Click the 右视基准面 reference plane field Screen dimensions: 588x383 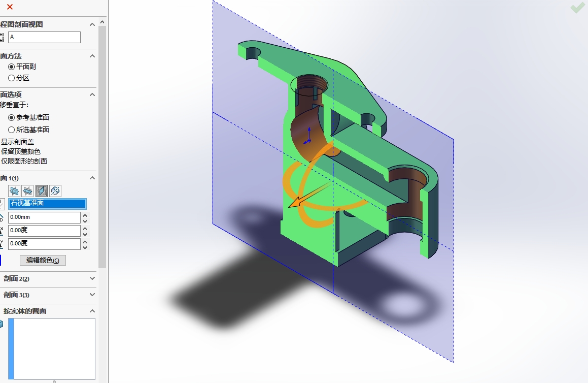pyautogui.click(x=47, y=204)
